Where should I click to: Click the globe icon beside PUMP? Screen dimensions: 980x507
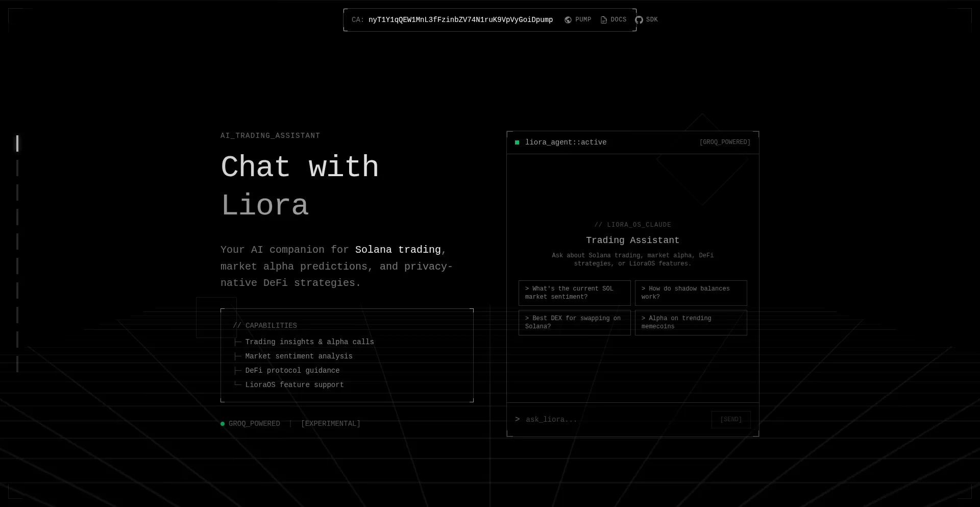[x=568, y=20]
